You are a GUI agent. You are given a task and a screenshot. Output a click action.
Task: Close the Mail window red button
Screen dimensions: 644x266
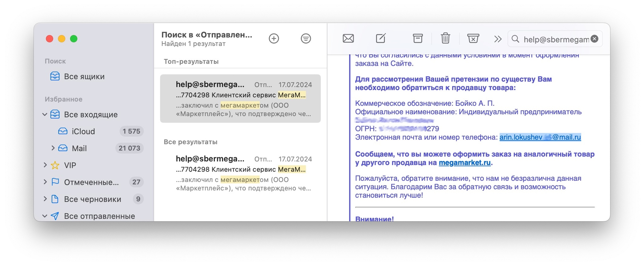pos(49,39)
